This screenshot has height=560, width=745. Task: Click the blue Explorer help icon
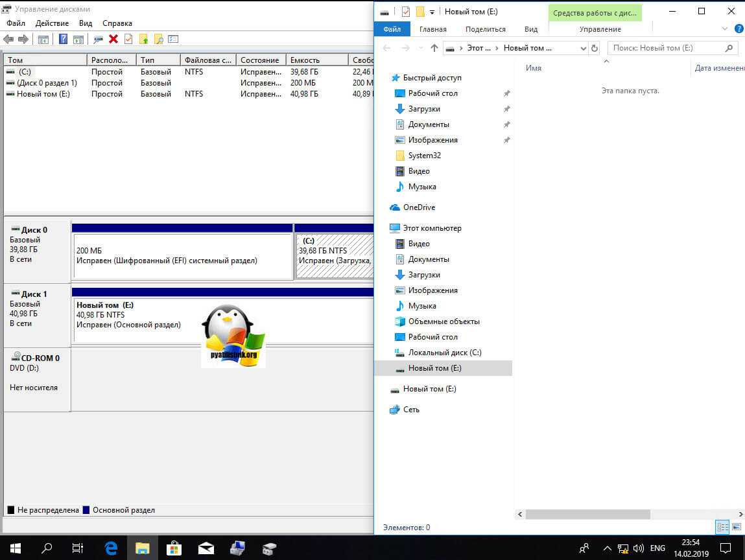point(739,29)
